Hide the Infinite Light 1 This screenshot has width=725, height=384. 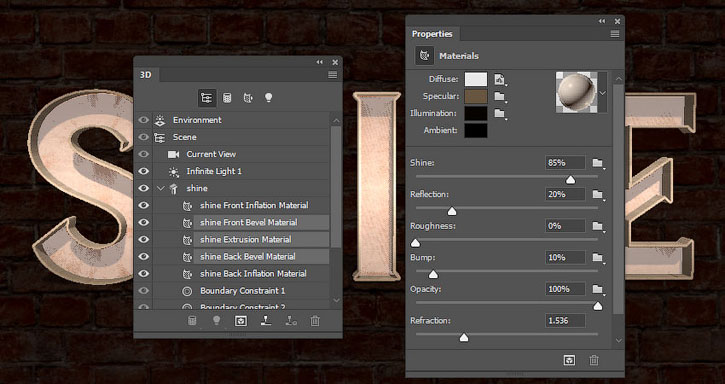click(143, 171)
